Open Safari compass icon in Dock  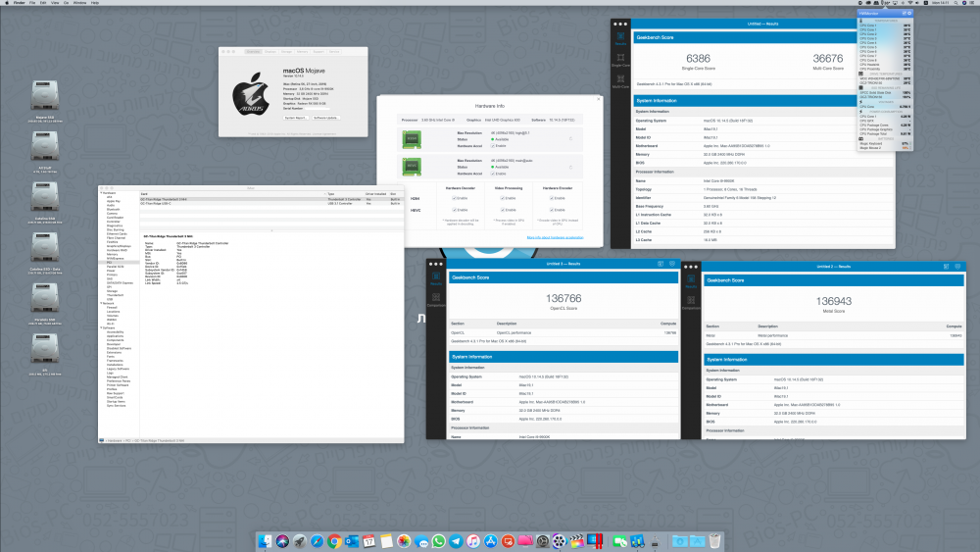[x=317, y=541]
